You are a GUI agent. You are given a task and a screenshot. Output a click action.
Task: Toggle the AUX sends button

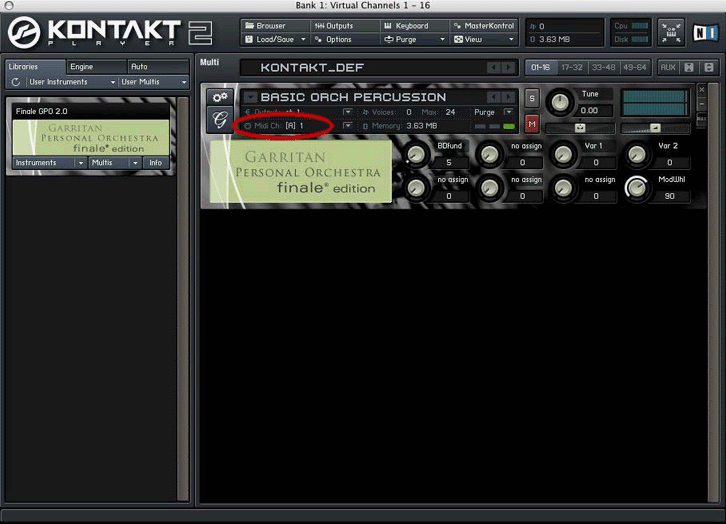pyautogui.click(x=668, y=68)
